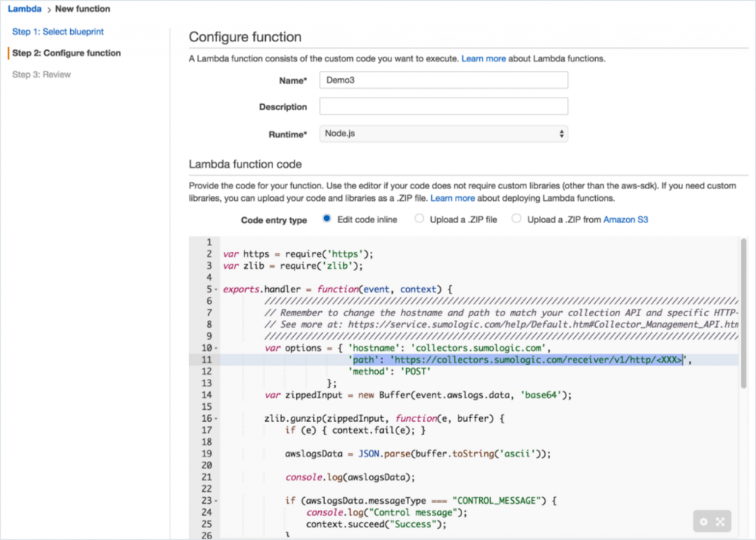
Task: Select Upload a .ZIP file option
Action: coord(419,219)
